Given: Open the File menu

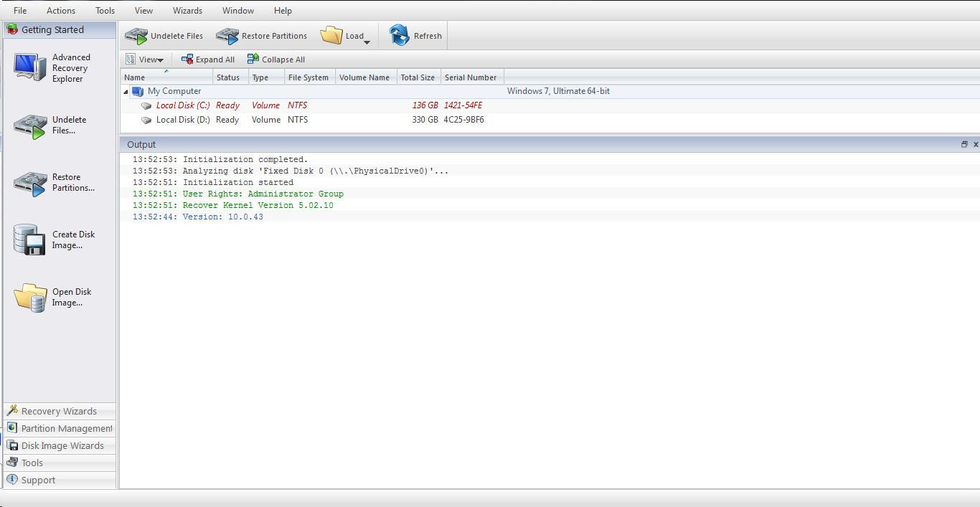Looking at the screenshot, I should [20, 11].
